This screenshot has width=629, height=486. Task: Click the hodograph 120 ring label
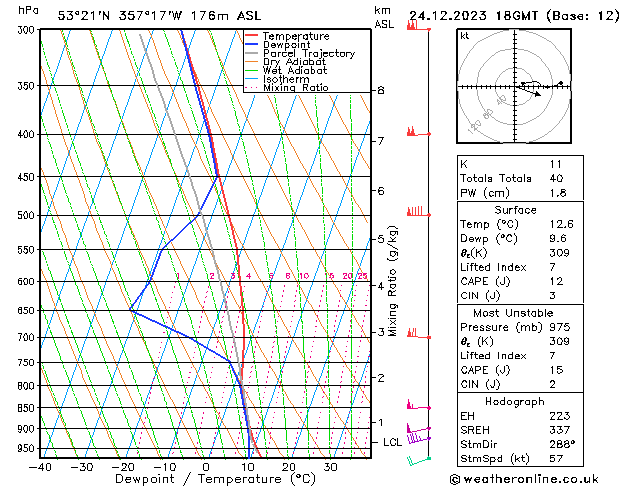point(475,127)
